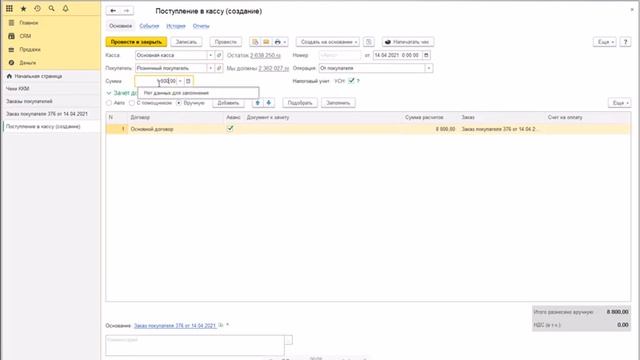Click the Мы должны amount link

(273, 68)
